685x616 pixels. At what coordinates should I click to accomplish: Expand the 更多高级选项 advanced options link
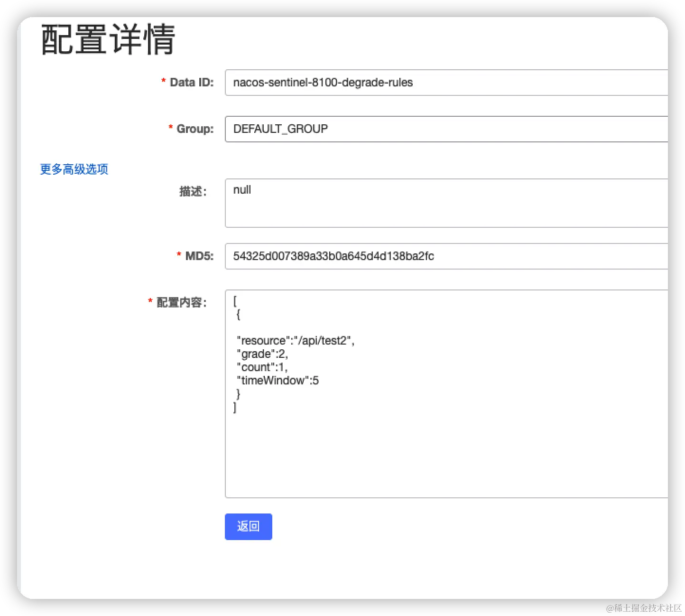[74, 169]
